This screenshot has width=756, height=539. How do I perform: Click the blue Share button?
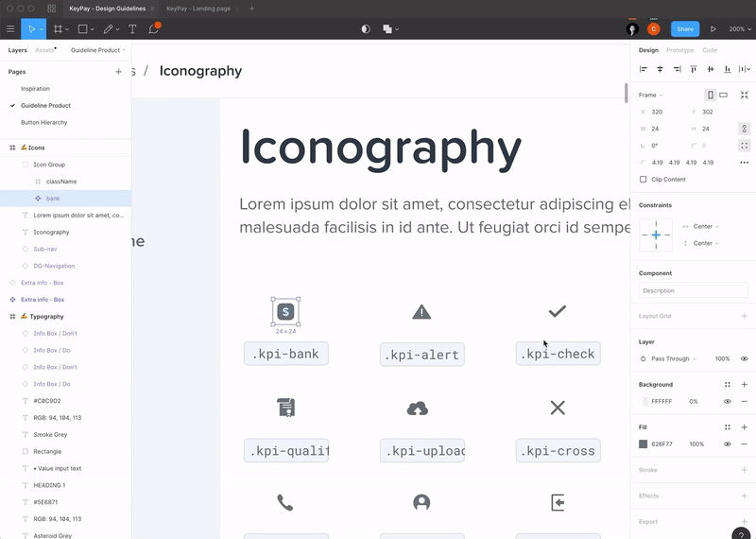(x=684, y=29)
